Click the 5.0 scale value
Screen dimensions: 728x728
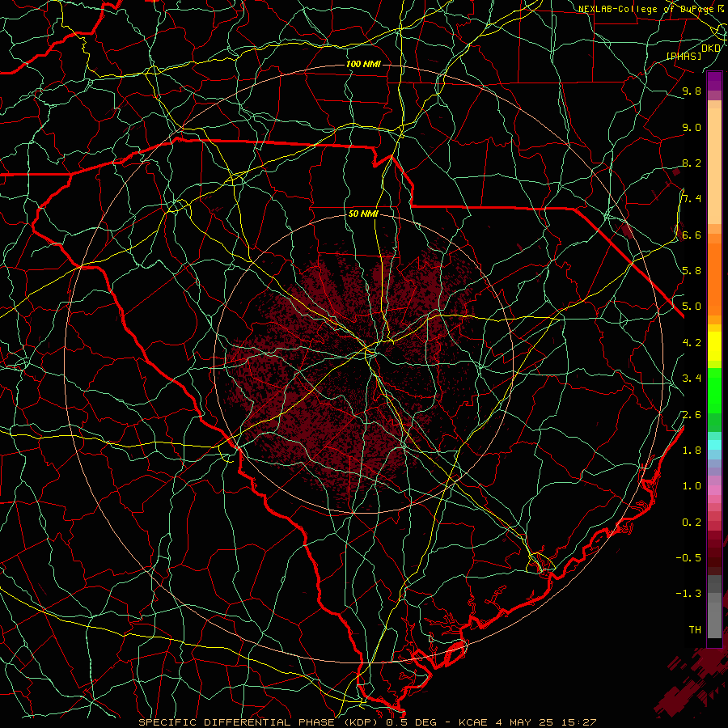[x=692, y=307]
